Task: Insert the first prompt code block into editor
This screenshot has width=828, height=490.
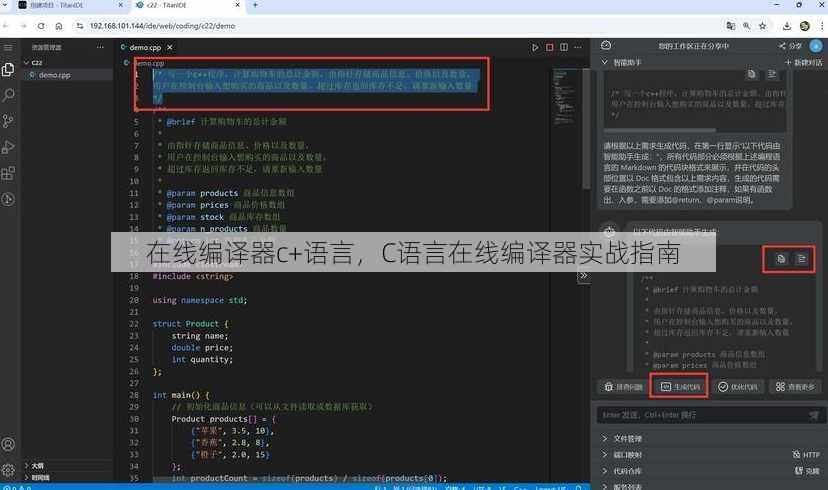Action: [771, 74]
